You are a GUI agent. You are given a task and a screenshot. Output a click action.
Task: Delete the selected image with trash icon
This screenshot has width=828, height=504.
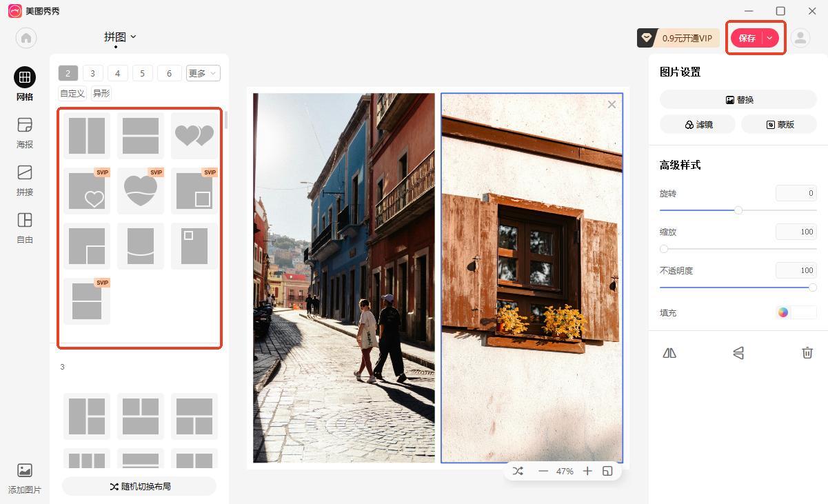point(807,353)
